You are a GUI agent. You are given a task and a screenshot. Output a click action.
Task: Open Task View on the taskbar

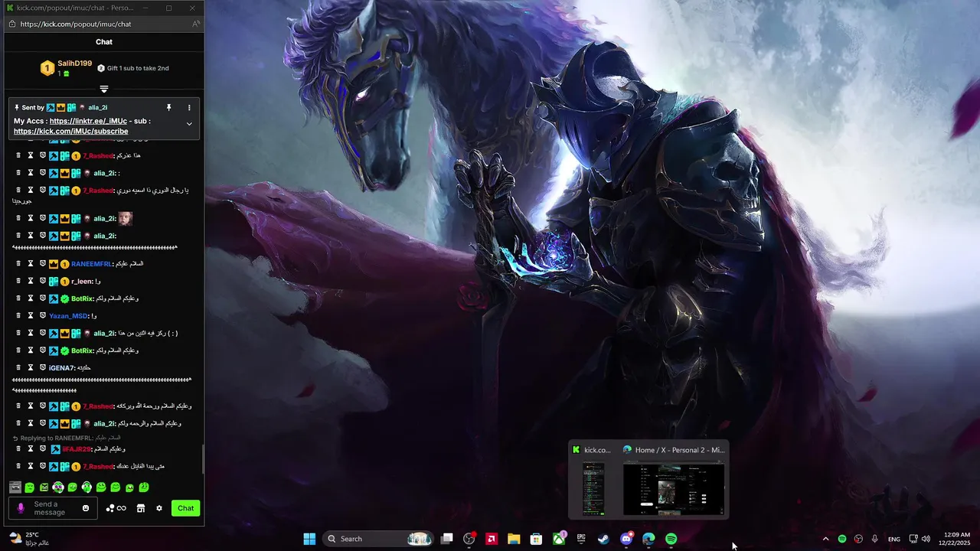[x=447, y=539]
